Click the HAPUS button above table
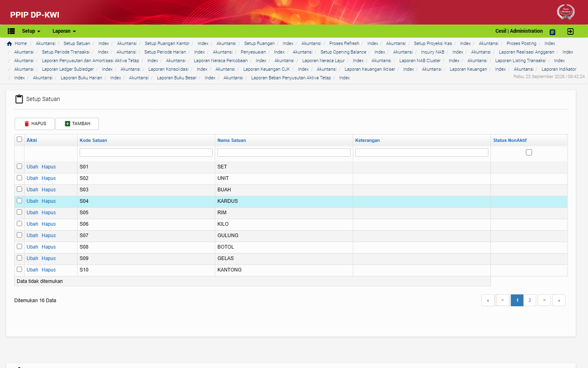Viewport: 588px width, 368px height. point(35,124)
